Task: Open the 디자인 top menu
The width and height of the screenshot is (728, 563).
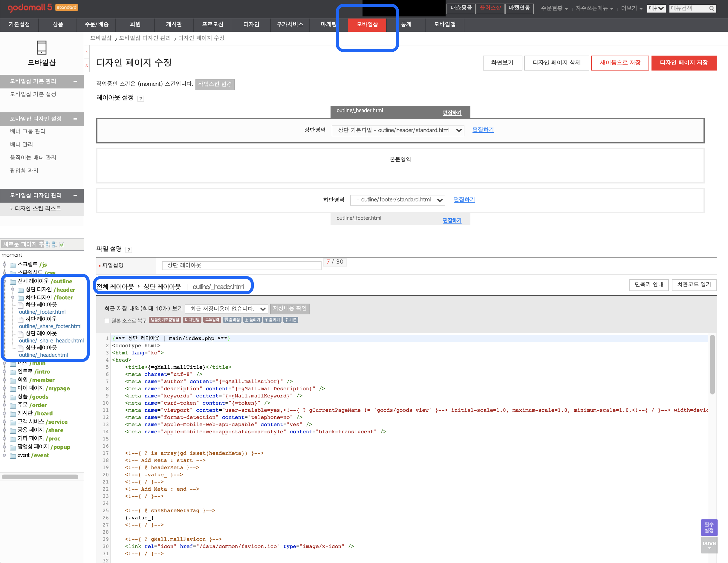Action: [251, 24]
